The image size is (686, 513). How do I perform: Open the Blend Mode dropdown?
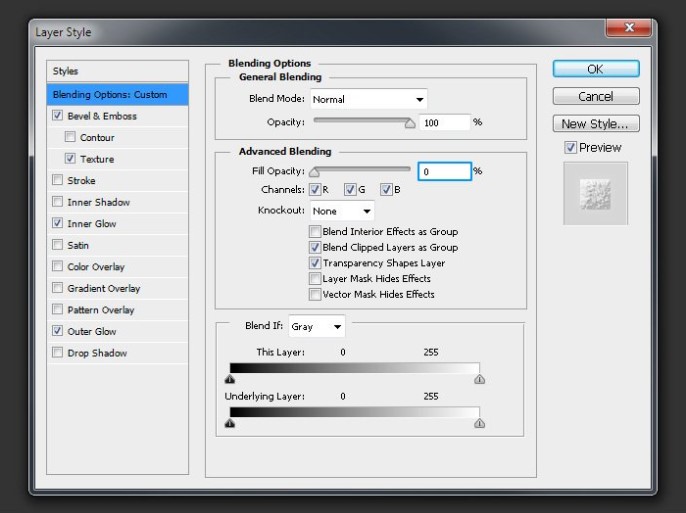coord(368,99)
